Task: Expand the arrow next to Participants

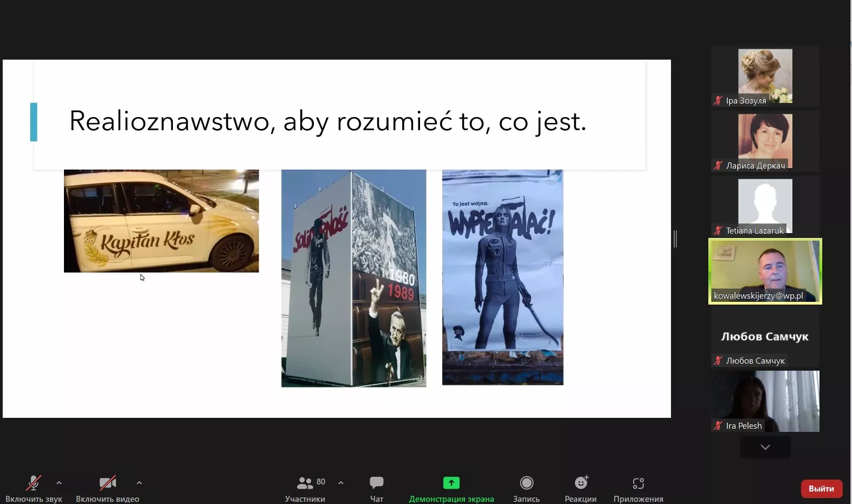Action: [x=341, y=483]
